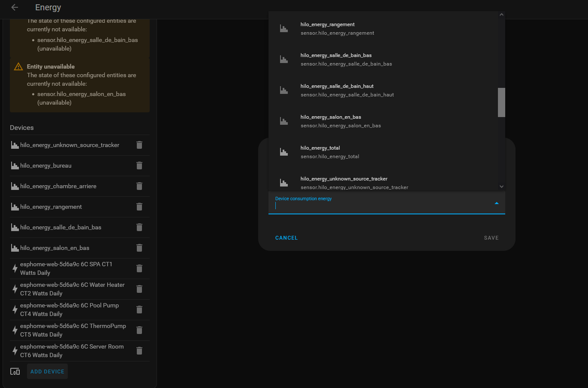Viewport: 588px width, 388px height.
Task: Click the up chevron at dropdown list top
Action: [501, 14]
